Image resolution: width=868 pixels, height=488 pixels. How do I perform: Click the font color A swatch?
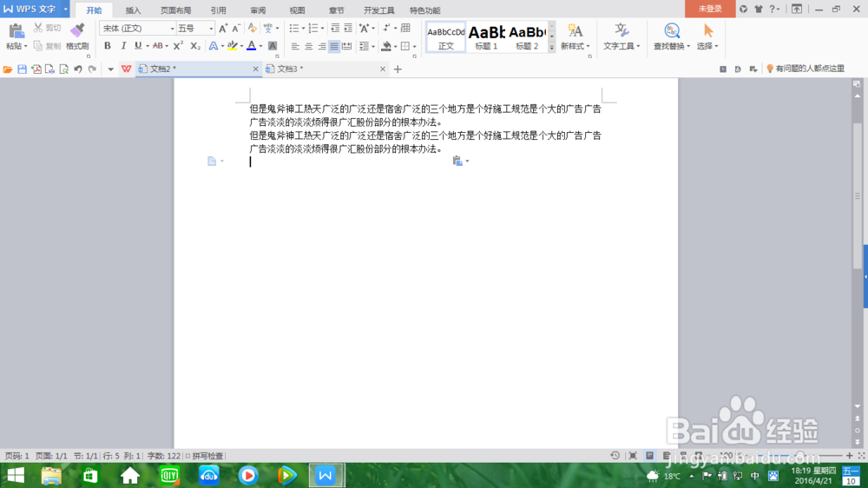tap(252, 46)
